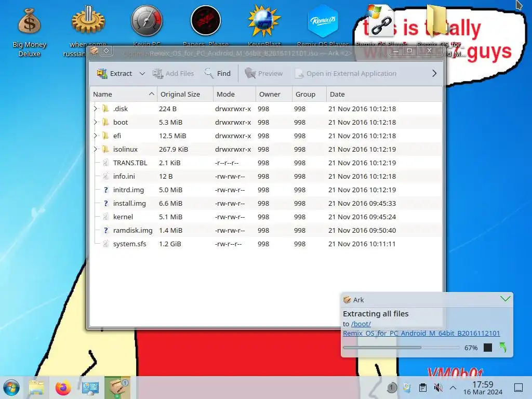This screenshot has width=532, height=399.
Task: Click Open in External Application
Action: click(x=345, y=73)
